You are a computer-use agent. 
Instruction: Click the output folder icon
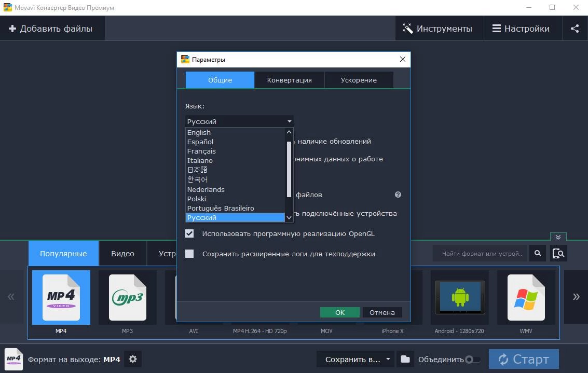point(405,359)
